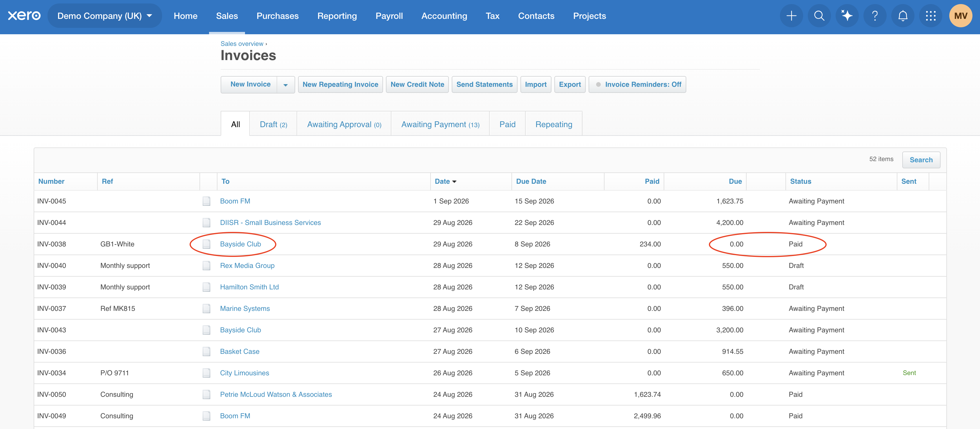Expand the Demo Company (UK) organisation switcher

pyautogui.click(x=105, y=16)
